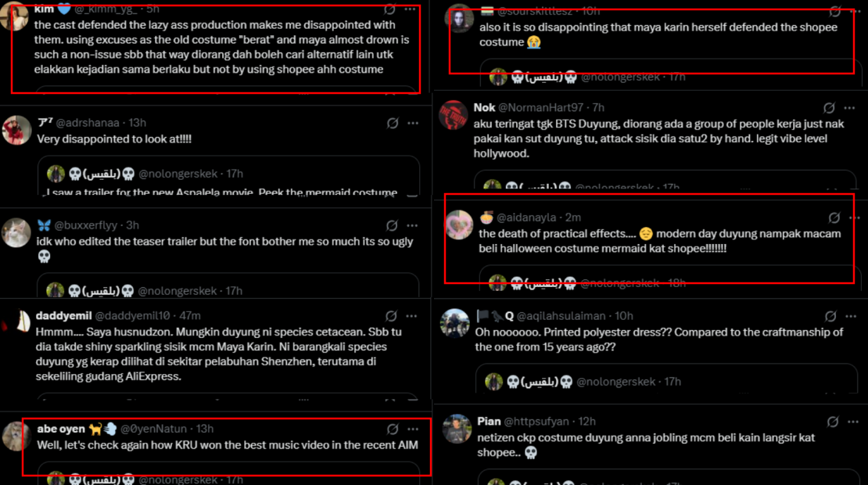Click Nok's red profile avatar
The width and height of the screenshot is (868, 485).
[454, 115]
